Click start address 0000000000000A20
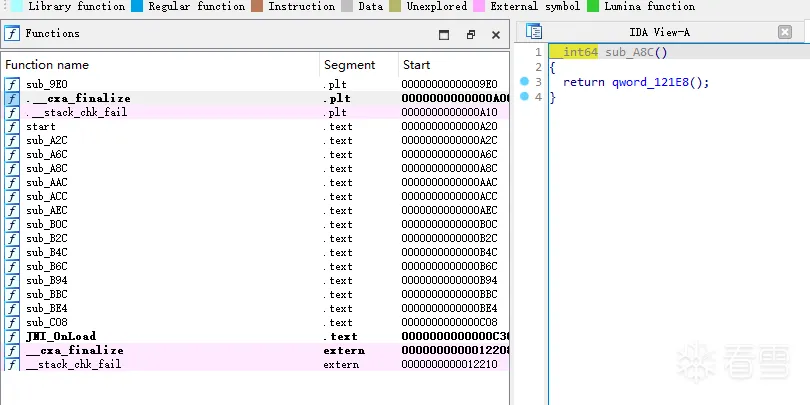Screen dimensions: 810x405 (x=449, y=126)
